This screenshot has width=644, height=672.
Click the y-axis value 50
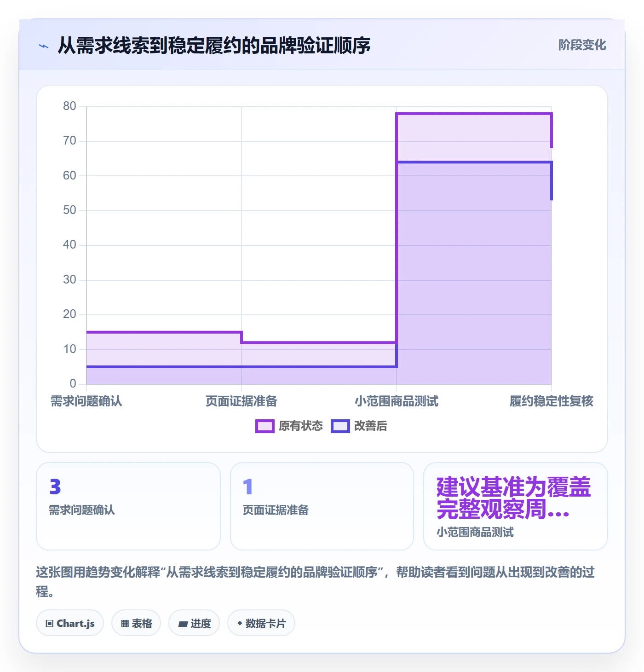69,210
